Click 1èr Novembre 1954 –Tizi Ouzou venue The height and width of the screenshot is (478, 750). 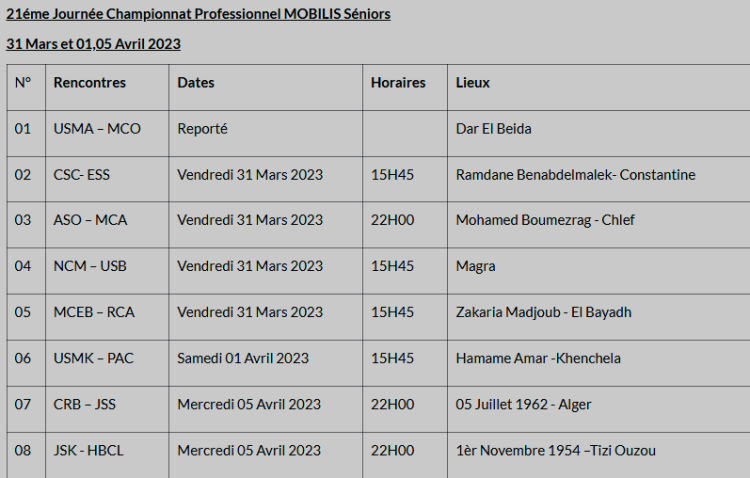click(556, 450)
